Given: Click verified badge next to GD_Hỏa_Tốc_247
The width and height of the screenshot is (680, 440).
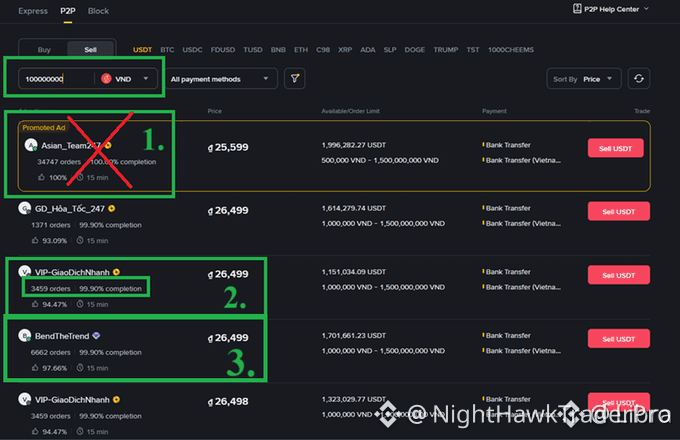Looking at the screenshot, I should (112, 209).
